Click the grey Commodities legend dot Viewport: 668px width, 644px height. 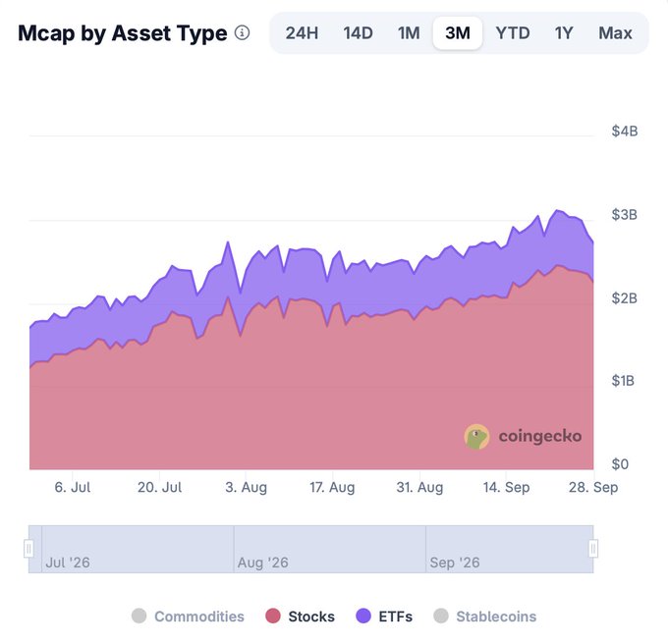(139, 616)
